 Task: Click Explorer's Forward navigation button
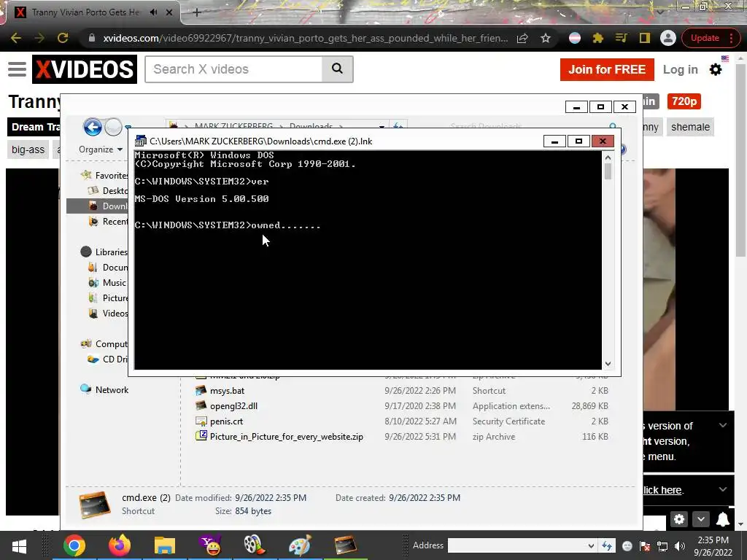click(113, 127)
